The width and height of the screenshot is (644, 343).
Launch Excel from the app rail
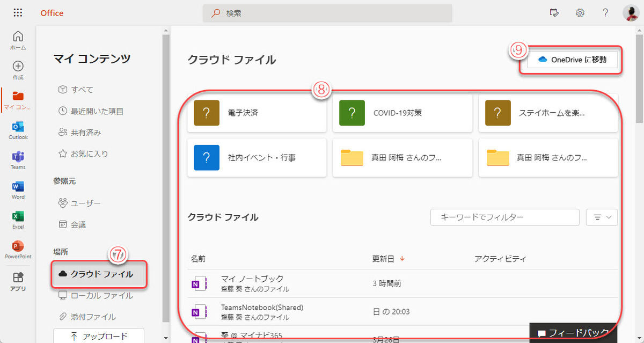coord(18,220)
